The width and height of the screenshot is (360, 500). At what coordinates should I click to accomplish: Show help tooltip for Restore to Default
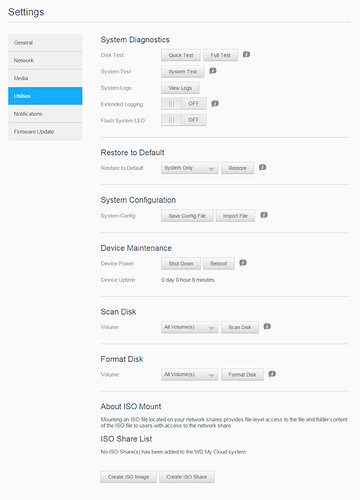(x=263, y=167)
